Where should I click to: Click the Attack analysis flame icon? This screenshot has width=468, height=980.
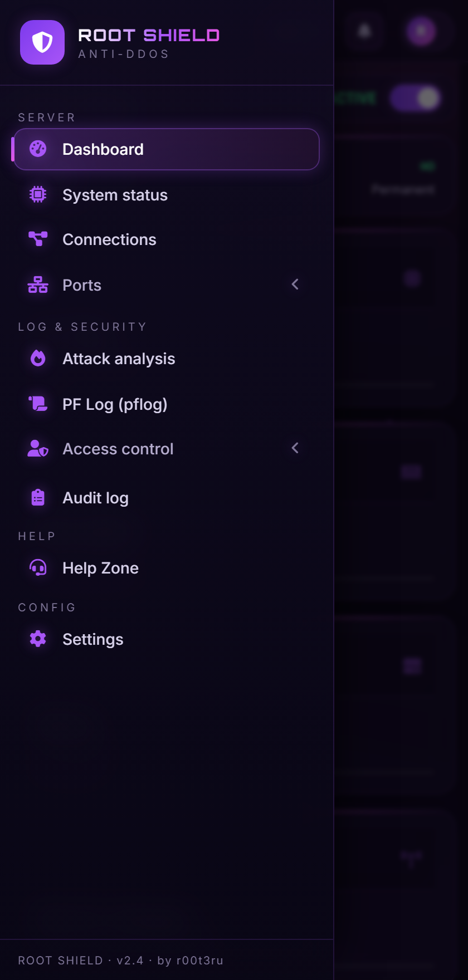(x=38, y=358)
